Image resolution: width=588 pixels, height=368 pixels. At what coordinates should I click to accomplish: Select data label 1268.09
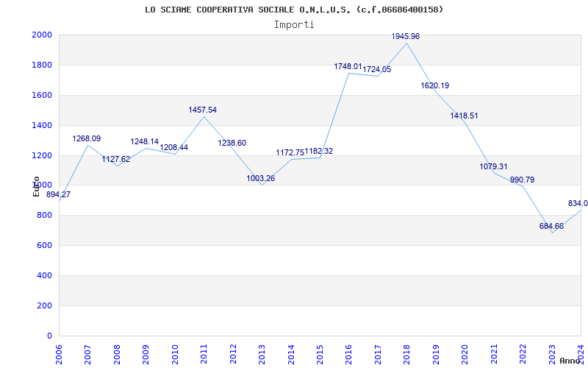click(x=87, y=138)
